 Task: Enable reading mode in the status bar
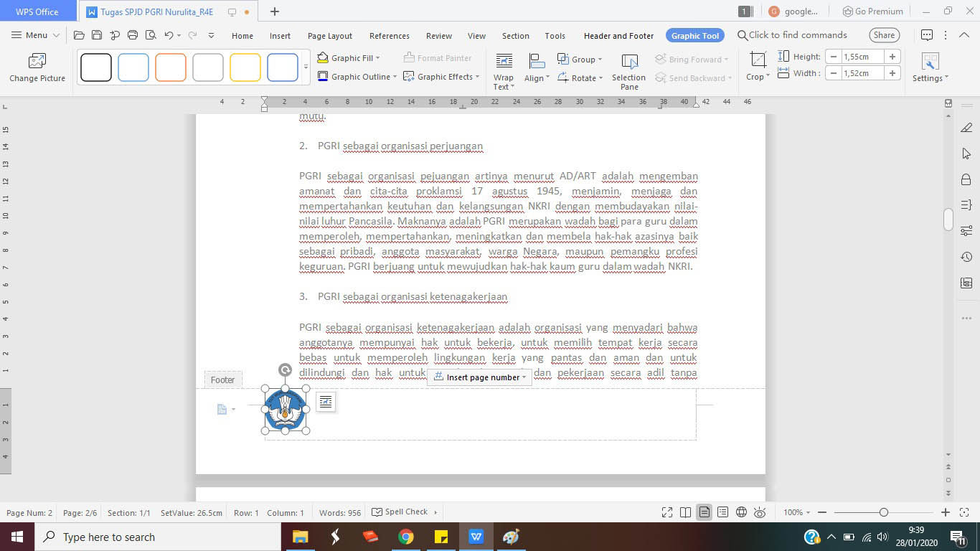685,512
